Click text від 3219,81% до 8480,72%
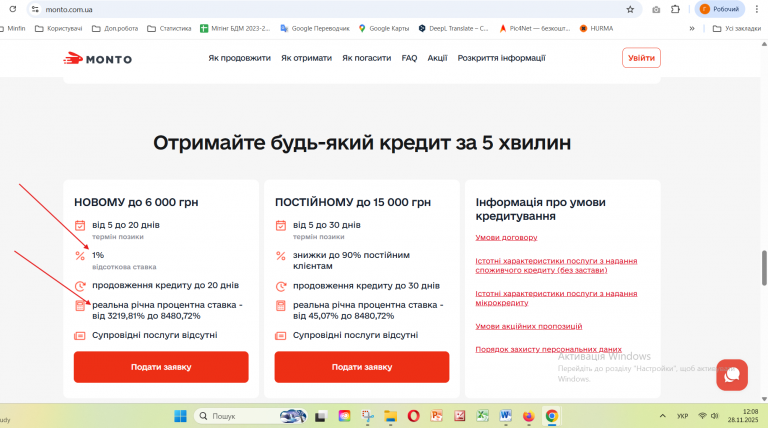The height and width of the screenshot is (428, 768). point(146,316)
